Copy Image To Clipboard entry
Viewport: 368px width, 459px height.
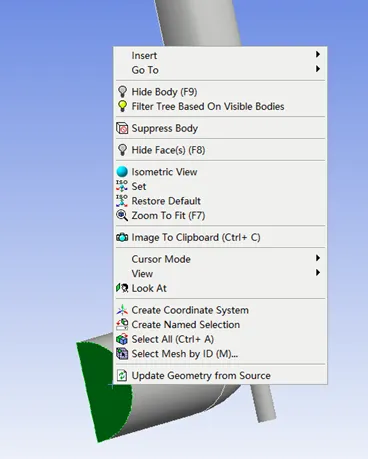221,237
